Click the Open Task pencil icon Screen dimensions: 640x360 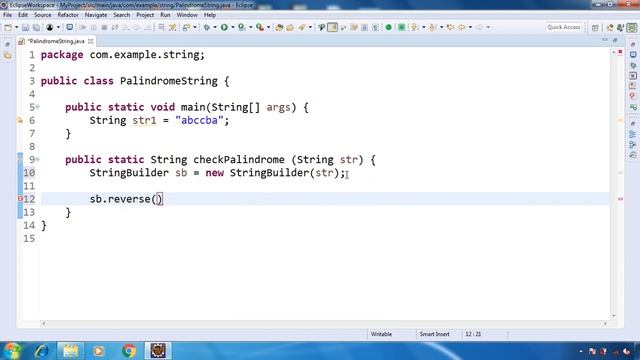point(302,27)
